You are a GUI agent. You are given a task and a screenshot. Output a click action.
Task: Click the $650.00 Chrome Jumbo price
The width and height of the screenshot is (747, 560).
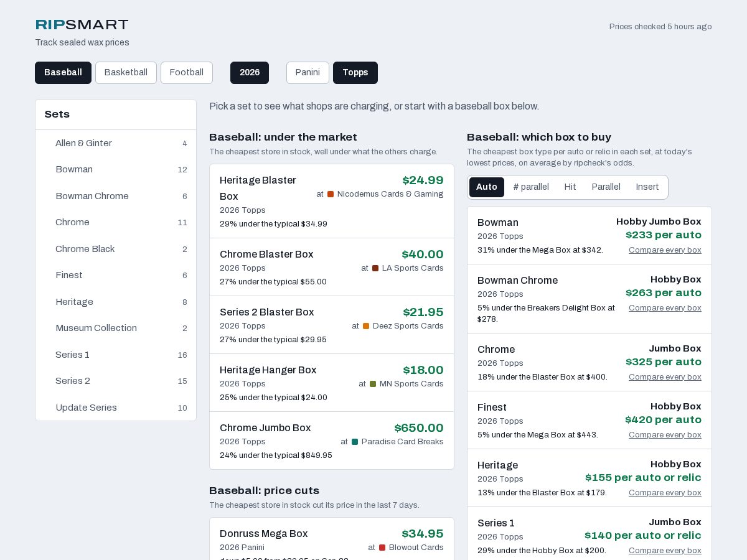click(x=419, y=428)
